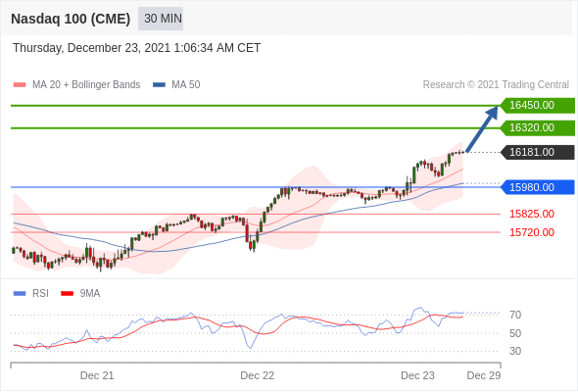Click the Dec 29 date axis label

[x=484, y=375]
